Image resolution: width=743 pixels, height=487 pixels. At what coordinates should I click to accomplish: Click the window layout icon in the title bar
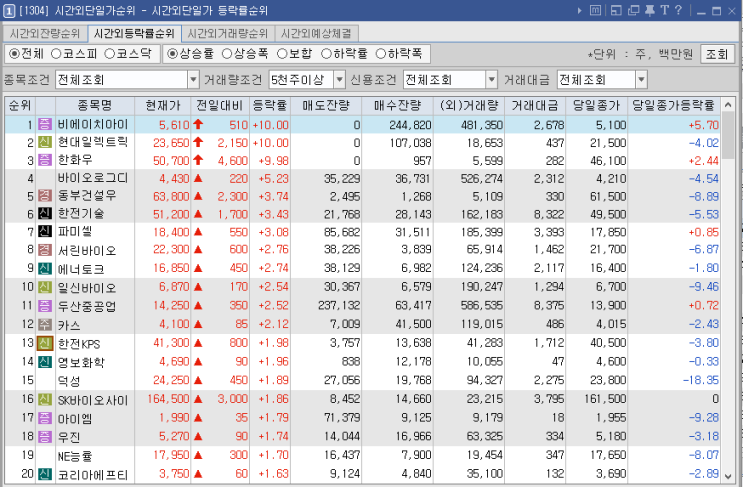(x=616, y=10)
